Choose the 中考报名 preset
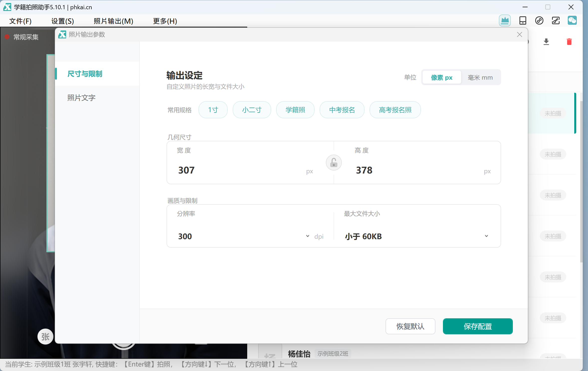This screenshot has height=371, width=588. point(342,110)
